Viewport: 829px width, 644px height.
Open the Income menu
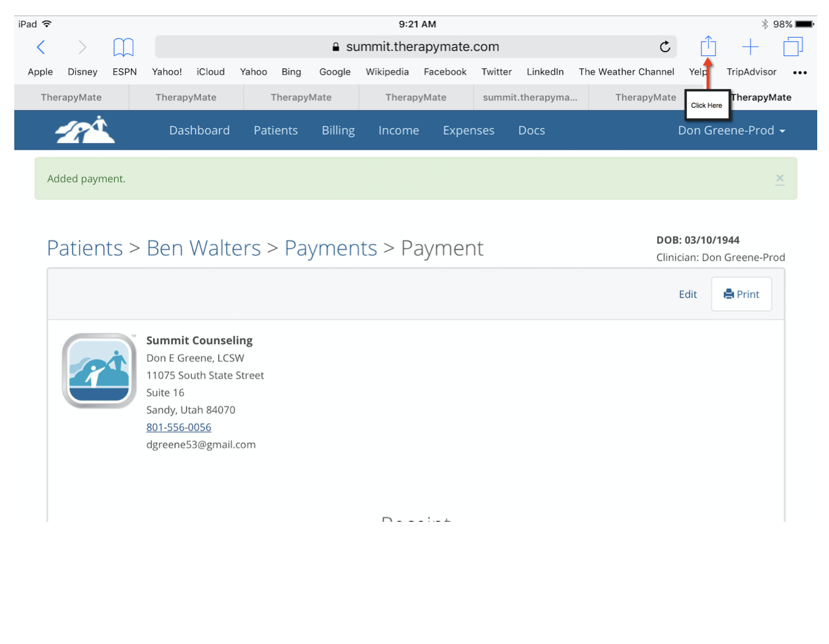(398, 130)
